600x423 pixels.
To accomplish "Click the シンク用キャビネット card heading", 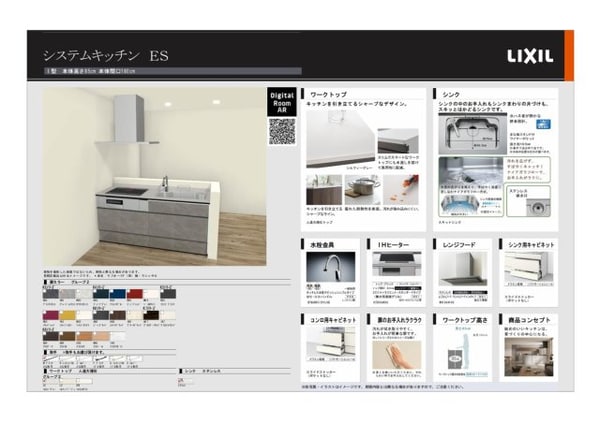I will (531, 245).
